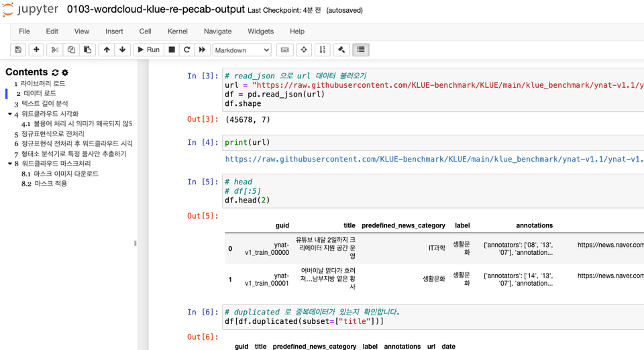Viewport: 644px width, 350px height.
Task: Open the Widgets menu
Action: [260, 32]
